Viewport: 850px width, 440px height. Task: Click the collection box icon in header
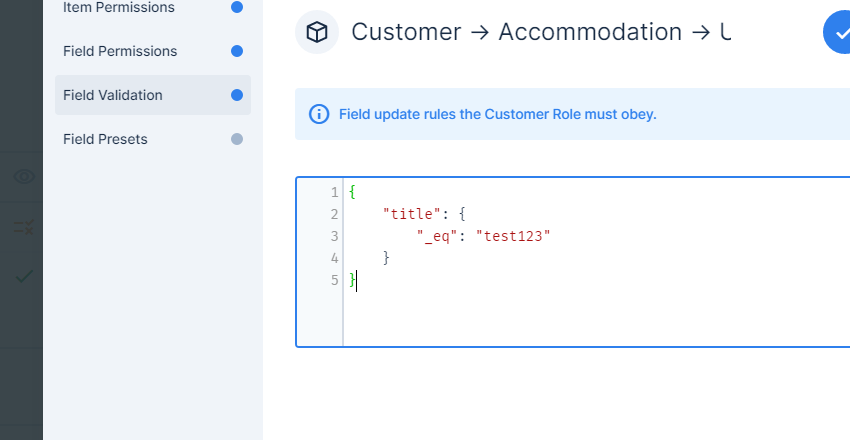pyautogui.click(x=317, y=32)
